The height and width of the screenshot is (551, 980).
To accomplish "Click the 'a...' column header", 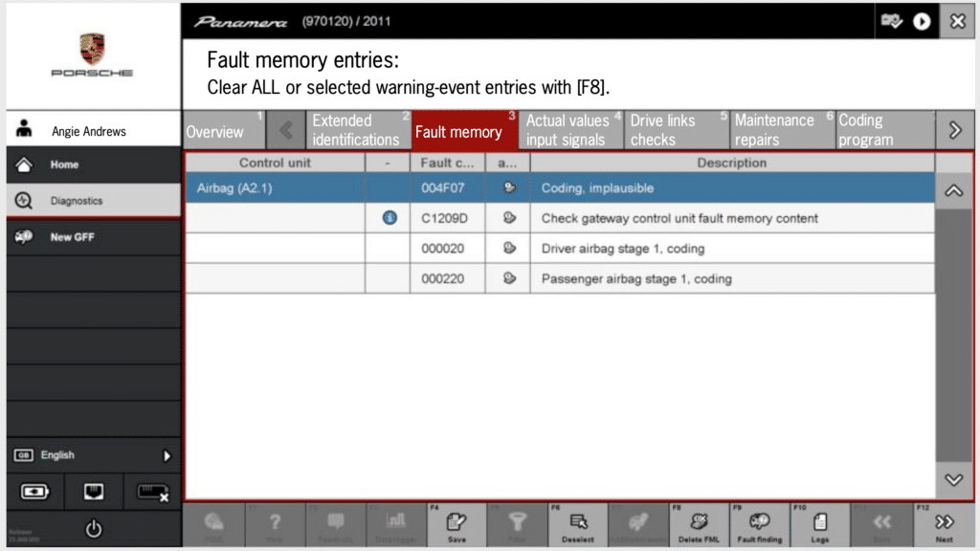I will tap(507, 163).
